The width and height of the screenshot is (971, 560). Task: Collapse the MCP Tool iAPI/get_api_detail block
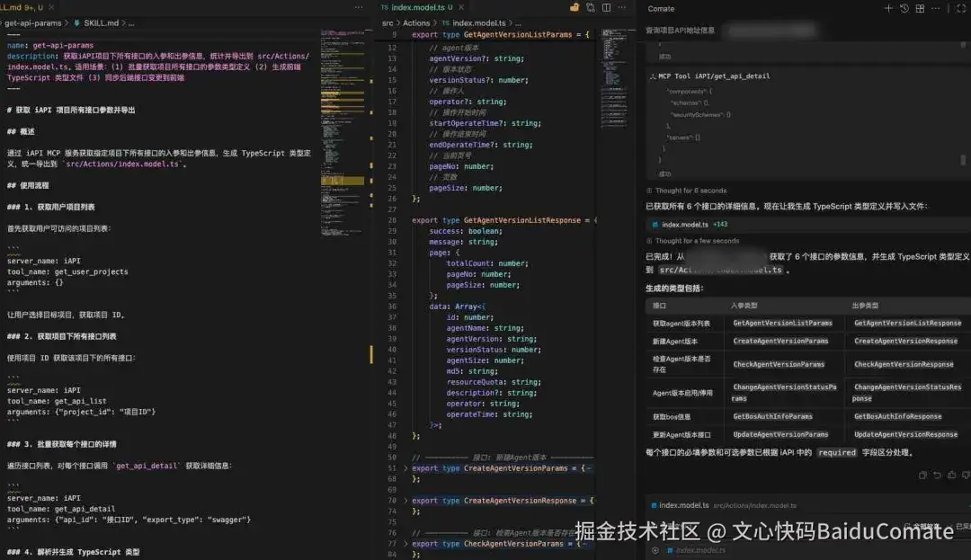(709, 76)
